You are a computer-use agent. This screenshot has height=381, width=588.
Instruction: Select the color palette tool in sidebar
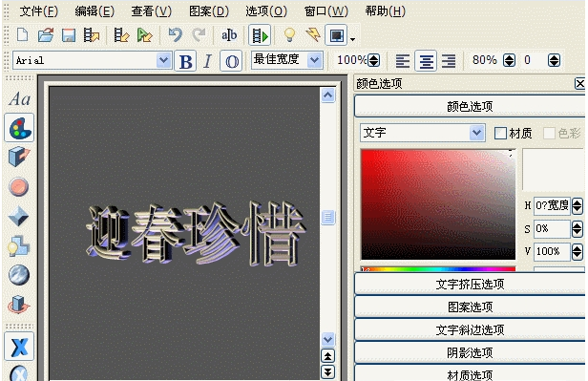pos(19,128)
